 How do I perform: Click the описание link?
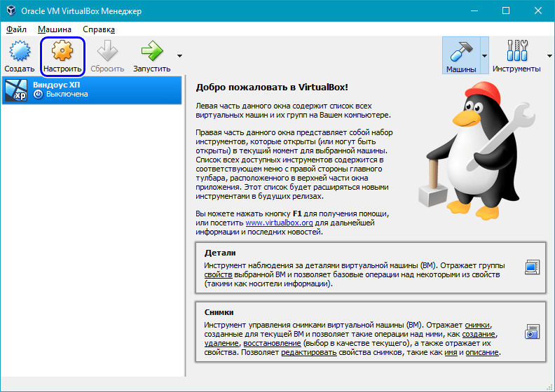[x=482, y=352]
